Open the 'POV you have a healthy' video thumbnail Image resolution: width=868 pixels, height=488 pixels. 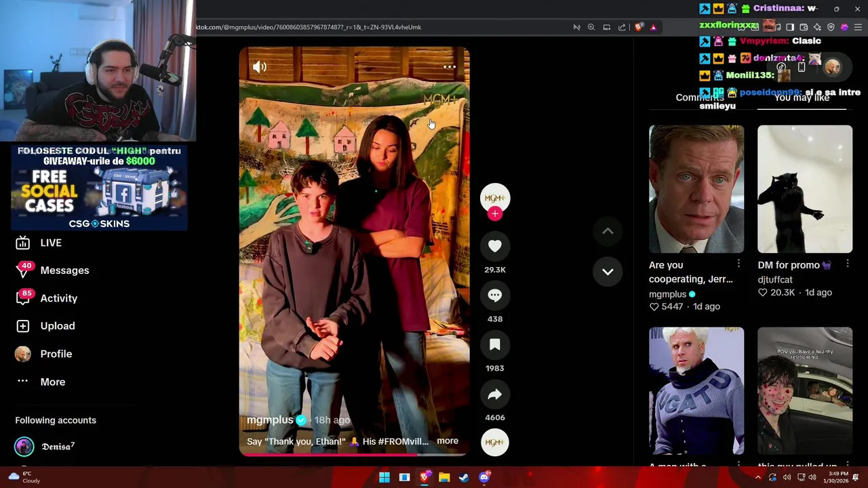pos(805,391)
